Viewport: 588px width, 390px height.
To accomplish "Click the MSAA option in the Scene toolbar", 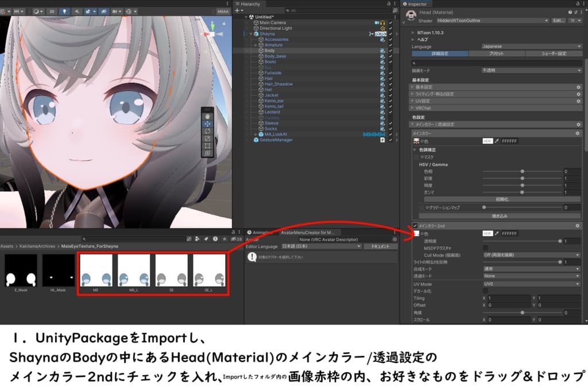I will pos(224,10).
